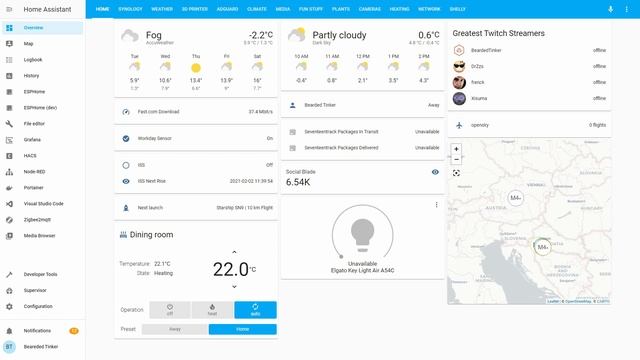Open the SHELLY tab
This screenshot has width=640, height=360.
(x=458, y=9)
